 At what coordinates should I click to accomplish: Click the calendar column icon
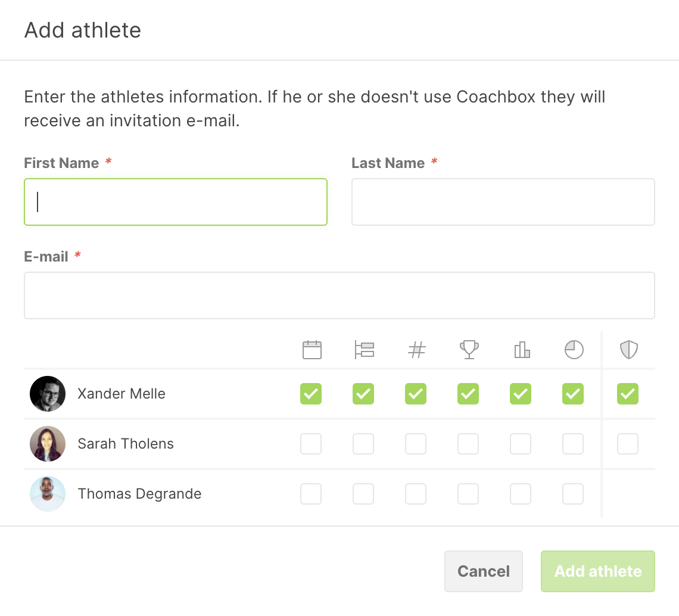pos(312,350)
